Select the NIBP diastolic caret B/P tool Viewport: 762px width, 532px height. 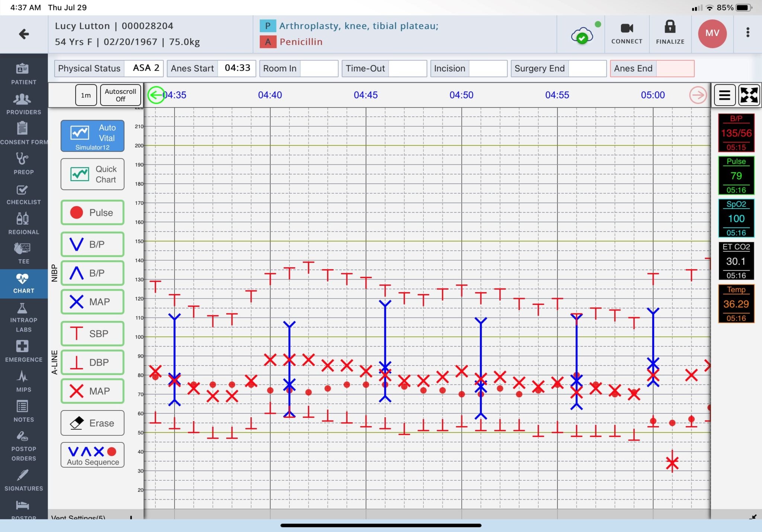click(92, 273)
